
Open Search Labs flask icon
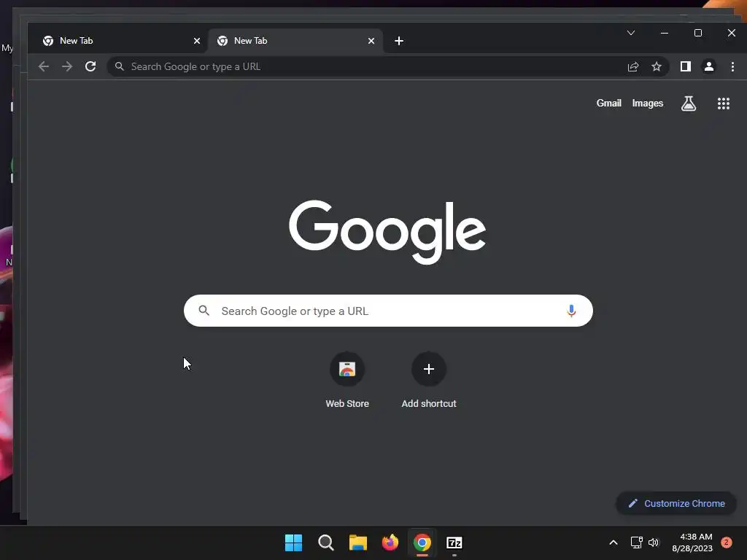click(689, 104)
